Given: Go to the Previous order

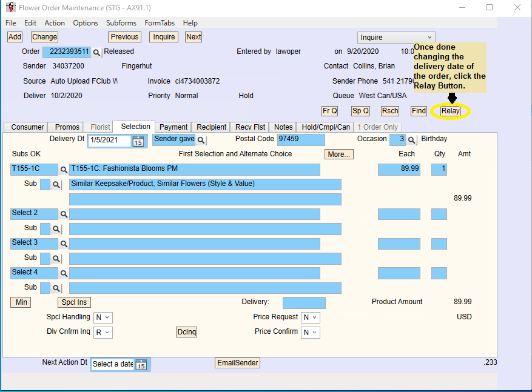Looking at the screenshot, I should point(124,37).
